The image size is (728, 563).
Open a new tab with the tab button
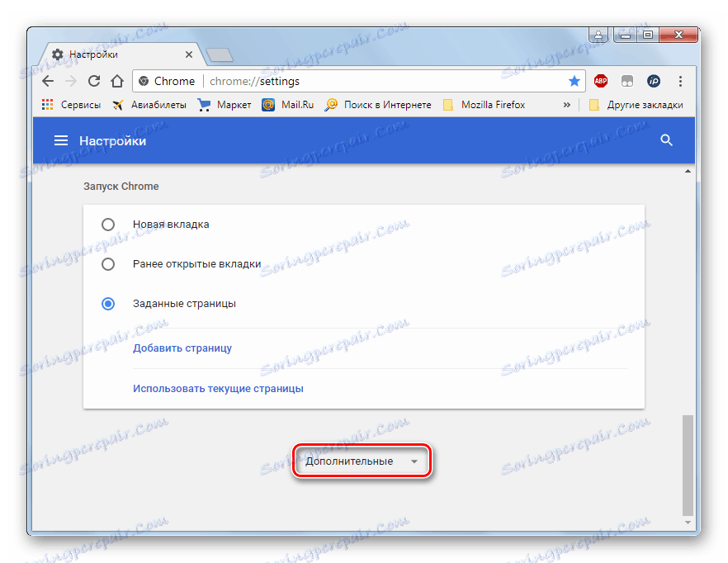[x=220, y=54]
